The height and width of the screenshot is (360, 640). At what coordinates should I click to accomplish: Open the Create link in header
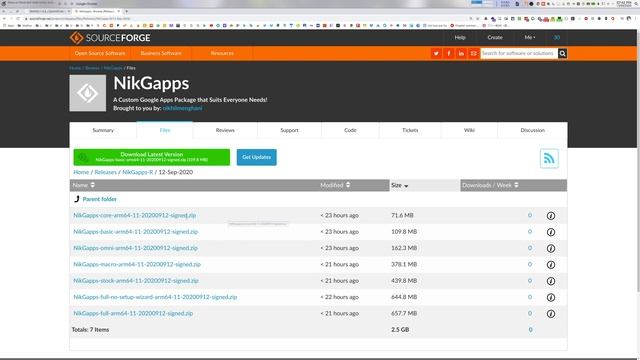coord(495,38)
